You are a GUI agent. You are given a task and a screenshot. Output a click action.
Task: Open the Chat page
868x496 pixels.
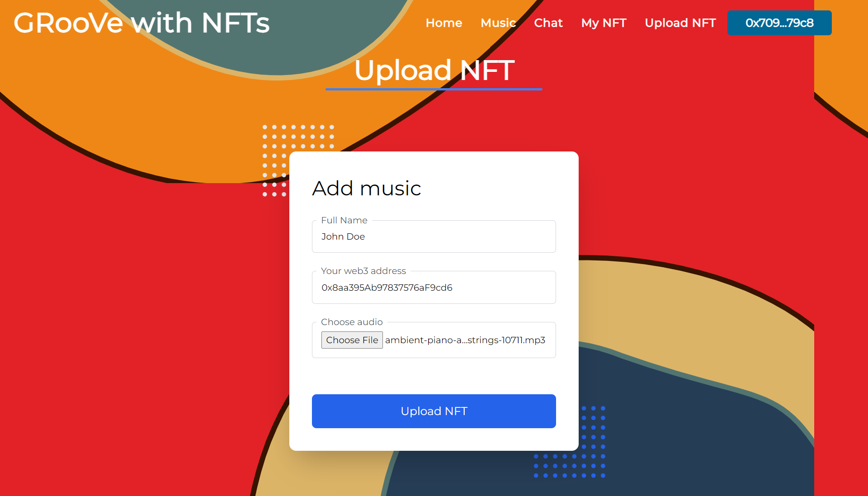(x=548, y=23)
